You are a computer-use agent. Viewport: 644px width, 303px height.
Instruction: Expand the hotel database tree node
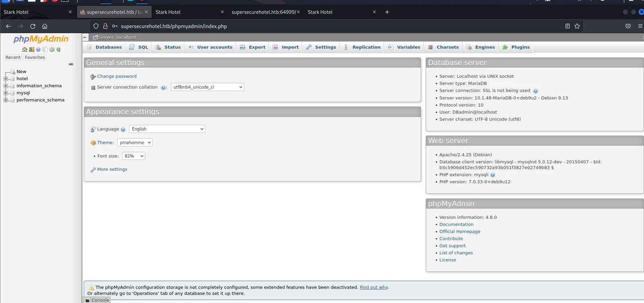pos(6,79)
